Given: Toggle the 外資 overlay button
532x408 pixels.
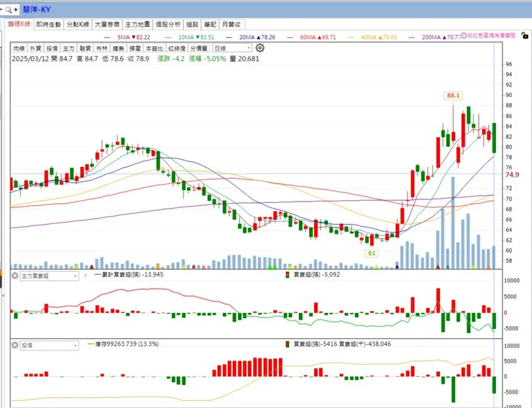Looking at the screenshot, I should tap(35, 48).
